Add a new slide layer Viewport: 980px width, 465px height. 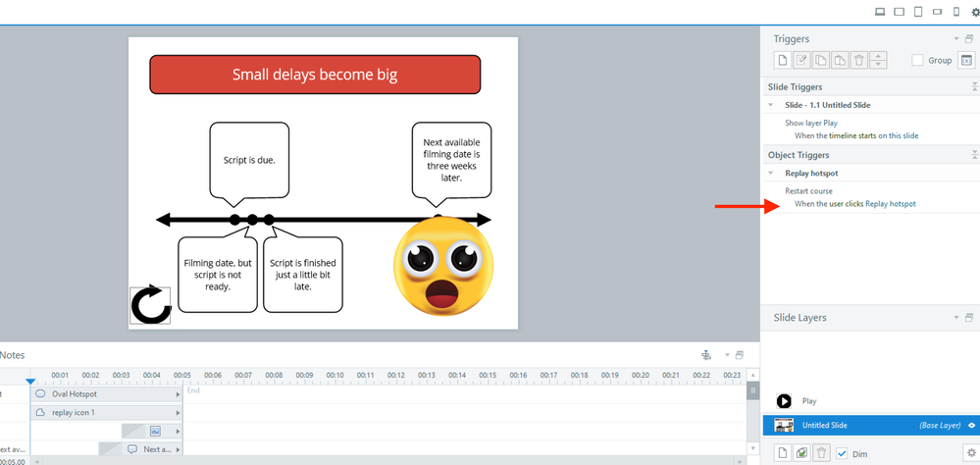click(x=782, y=452)
